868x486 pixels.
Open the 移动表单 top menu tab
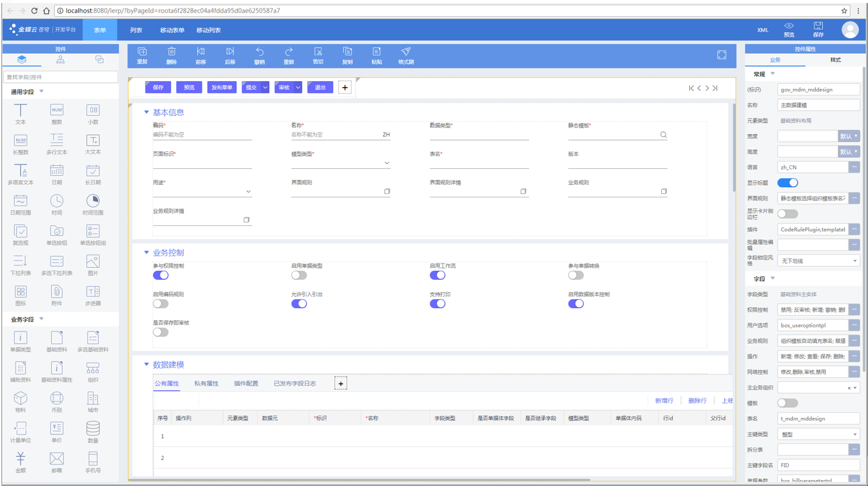[172, 30]
